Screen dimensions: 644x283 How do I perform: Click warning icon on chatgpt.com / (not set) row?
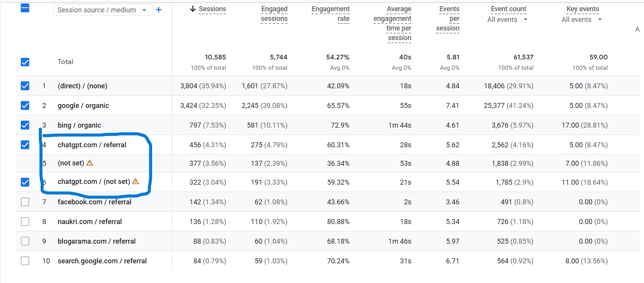(x=135, y=181)
